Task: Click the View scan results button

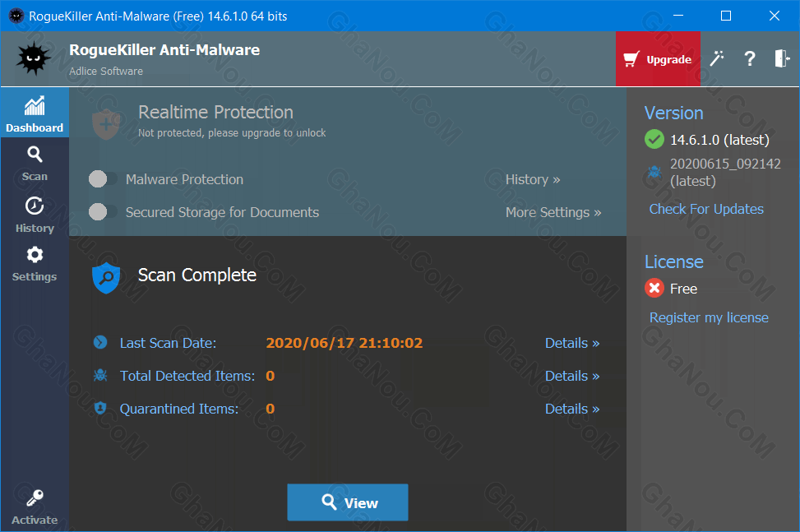Action: pos(348,502)
